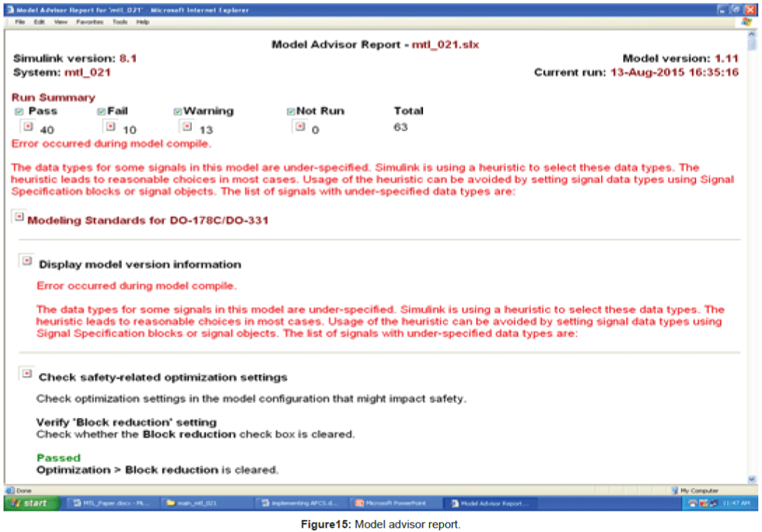This screenshot has width=762, height=532.
Task: Open the View menu
Action: coord(61,22)
